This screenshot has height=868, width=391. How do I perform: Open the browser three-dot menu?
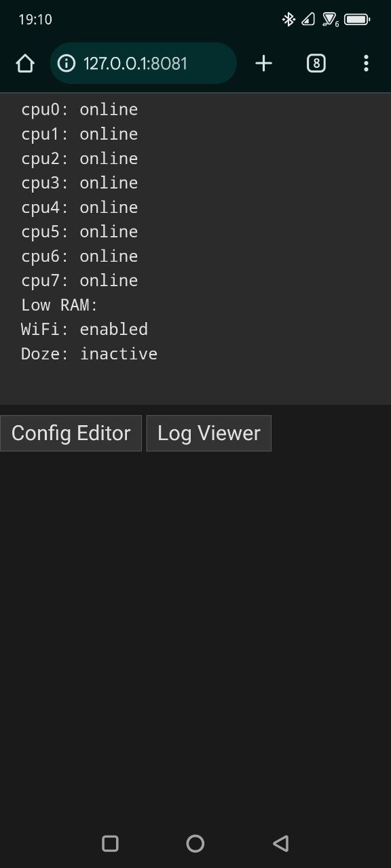pyautogui.click(x=366, y=64)
